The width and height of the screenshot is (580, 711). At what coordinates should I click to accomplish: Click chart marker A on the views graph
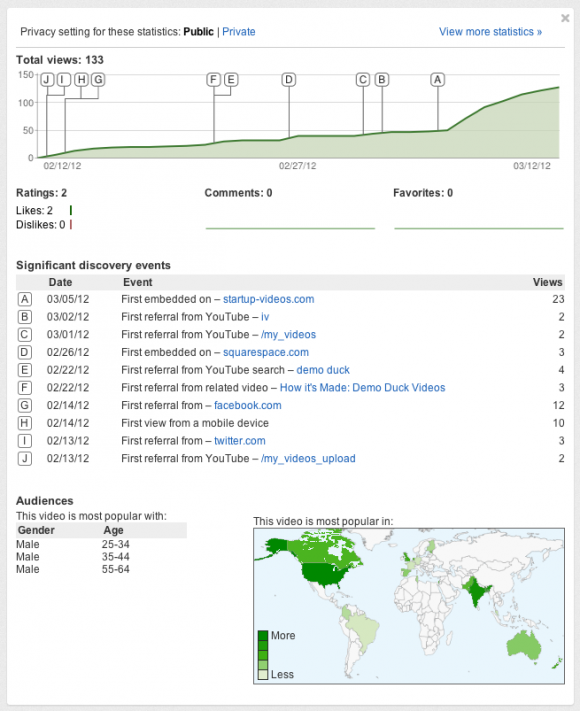[437, 80]
